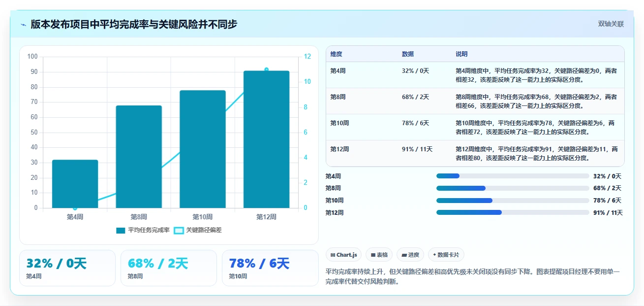
Task: Click the 进度 tag chip
Action: point(410,255)
